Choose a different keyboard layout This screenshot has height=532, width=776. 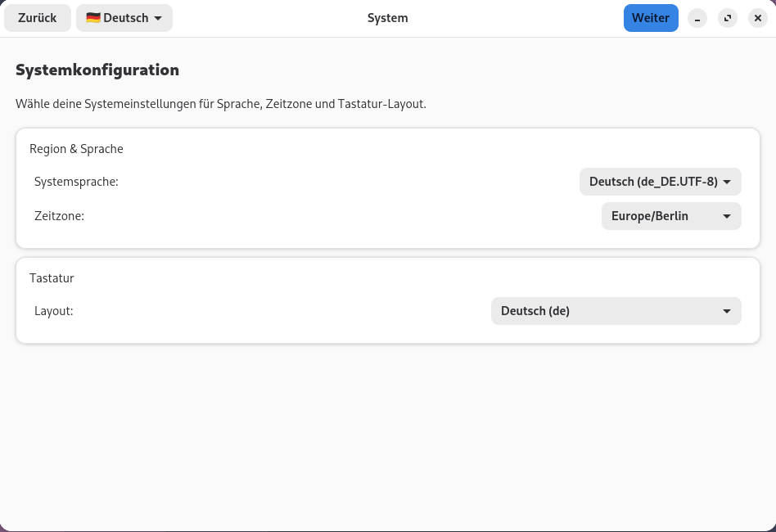(x=616, y=311)
